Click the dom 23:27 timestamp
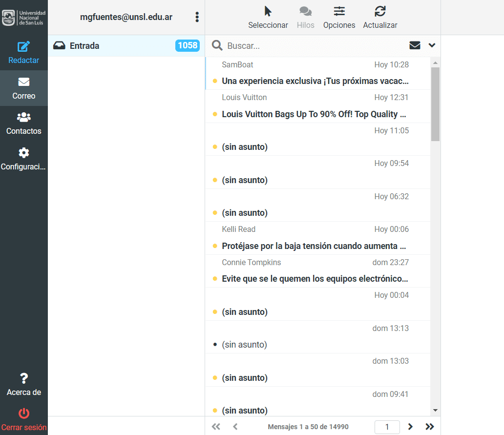504x435 pixels. pos(391,262)
